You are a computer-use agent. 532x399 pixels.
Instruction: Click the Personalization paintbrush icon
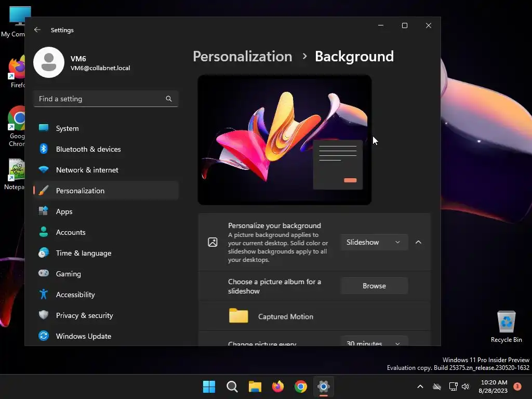[x=44, y=190]
